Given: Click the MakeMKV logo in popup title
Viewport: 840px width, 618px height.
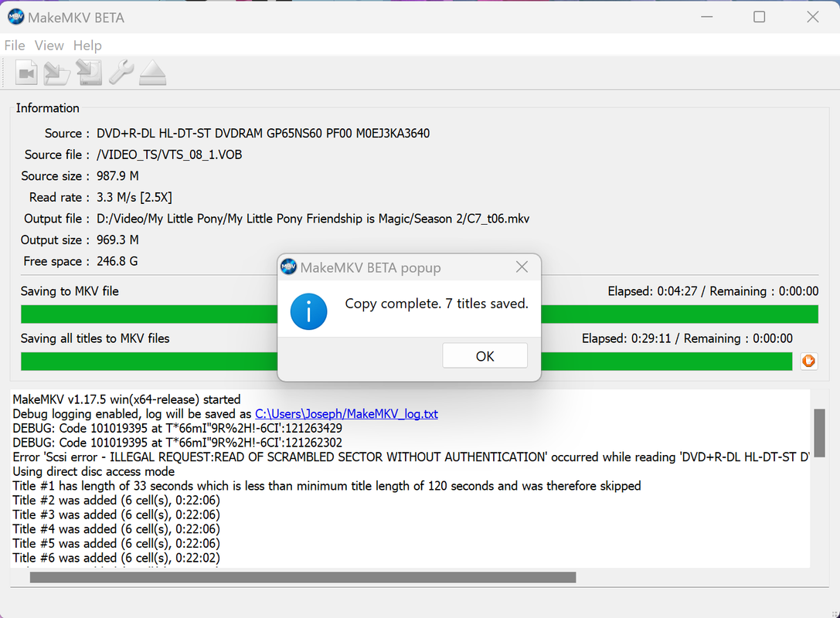Looking at the screenshot, I should [289, 267].
